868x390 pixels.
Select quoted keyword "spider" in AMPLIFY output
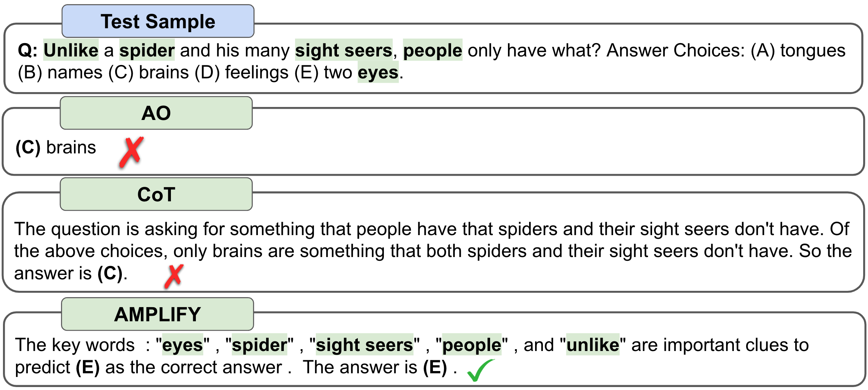click(259, 345)
